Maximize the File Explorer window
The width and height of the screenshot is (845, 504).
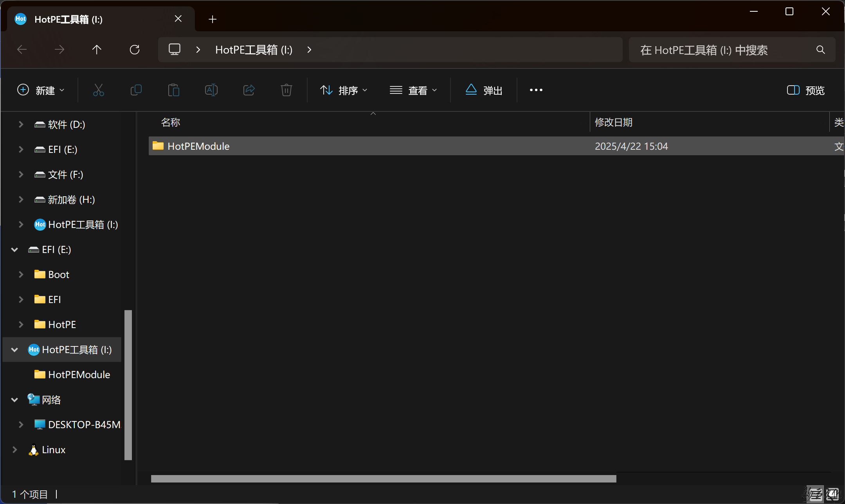click(789, 11)
